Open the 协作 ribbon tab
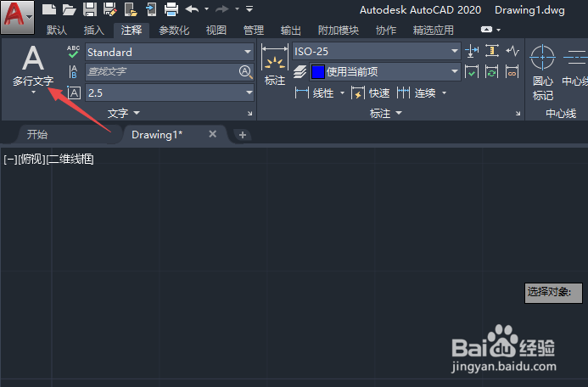Viewport: 588px width, 387px height. pyautogui.click(x=386, y=30)
